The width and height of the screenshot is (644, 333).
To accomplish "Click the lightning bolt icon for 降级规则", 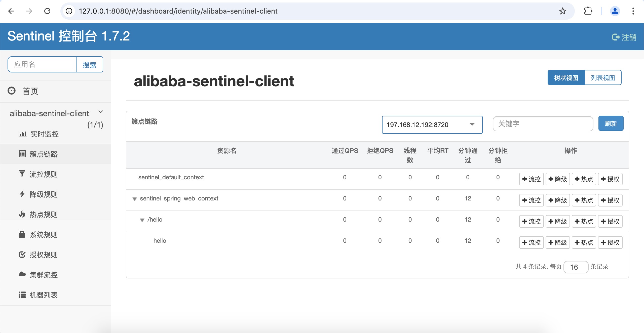I will (22, 194).
